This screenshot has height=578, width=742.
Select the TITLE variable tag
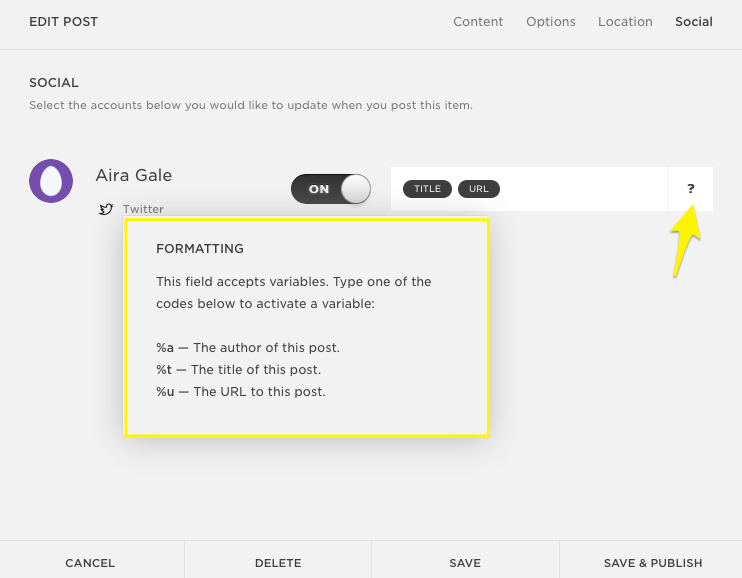point(427,189)
